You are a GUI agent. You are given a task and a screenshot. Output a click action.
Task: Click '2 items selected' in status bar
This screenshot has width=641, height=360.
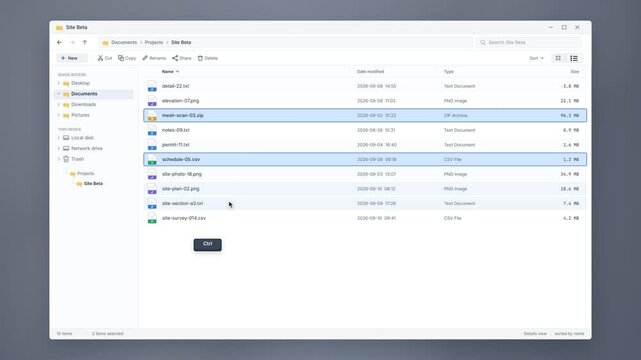coord(108,333)
